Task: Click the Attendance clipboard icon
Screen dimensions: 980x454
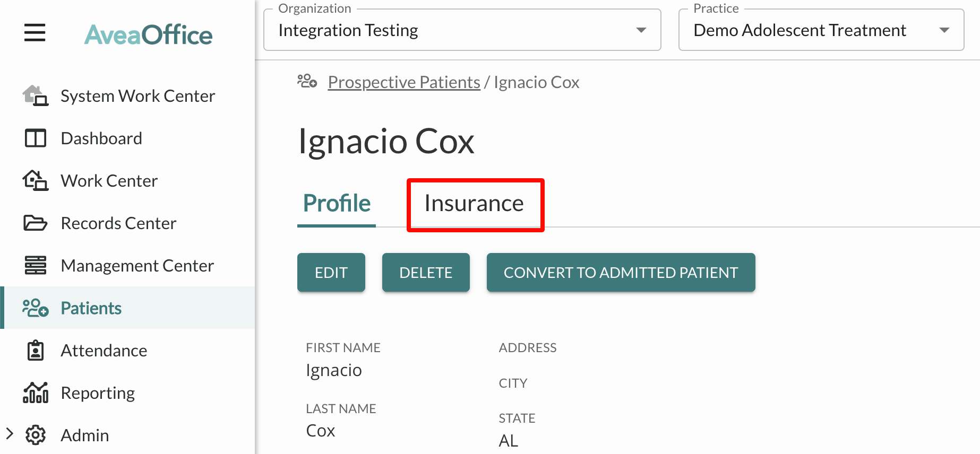Action: tap(36, 351)
